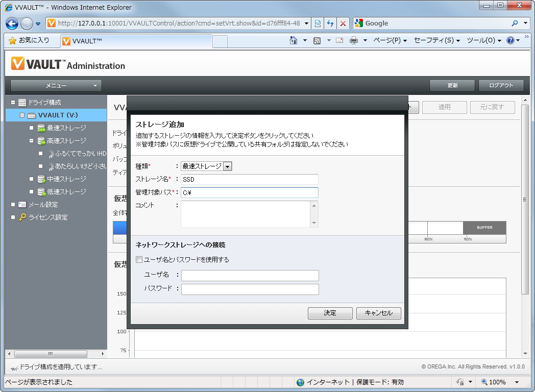535x392 pixels.
Task: Open the recent pages dropdown arrow
Action: click(38, 24)
